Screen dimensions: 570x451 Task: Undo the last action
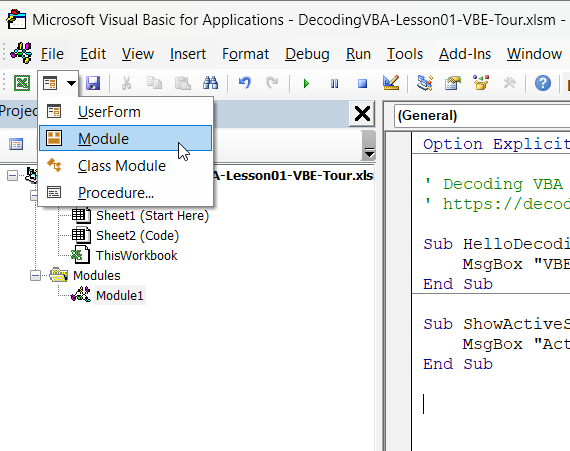coord(245,83)
